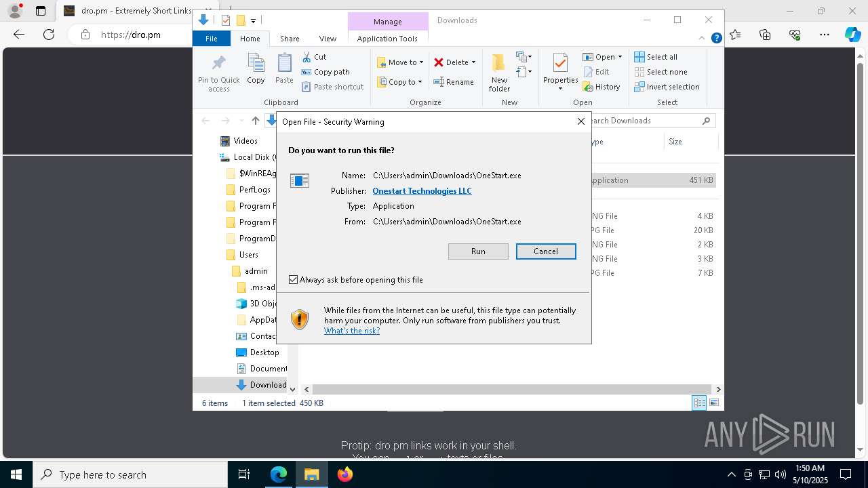Click Select none in ribbon
The height and width of the screenshot is (488, 868).
660,72
